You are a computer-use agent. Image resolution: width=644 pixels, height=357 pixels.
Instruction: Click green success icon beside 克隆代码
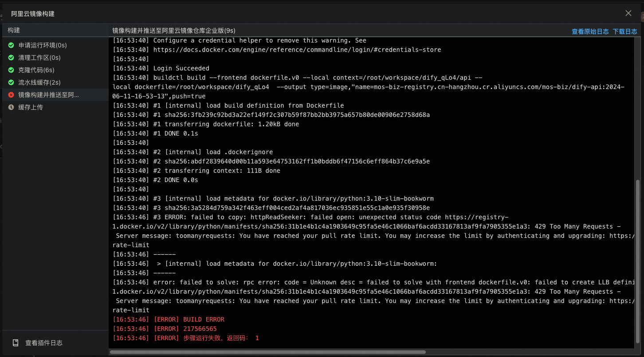[11, 70]
